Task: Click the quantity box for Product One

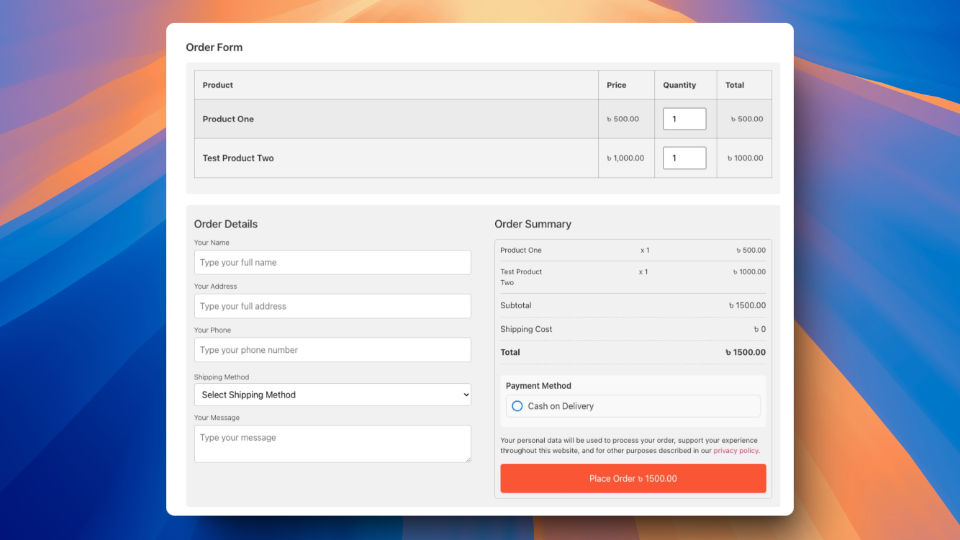Action: pyautogui.click(x=684, y=119)
